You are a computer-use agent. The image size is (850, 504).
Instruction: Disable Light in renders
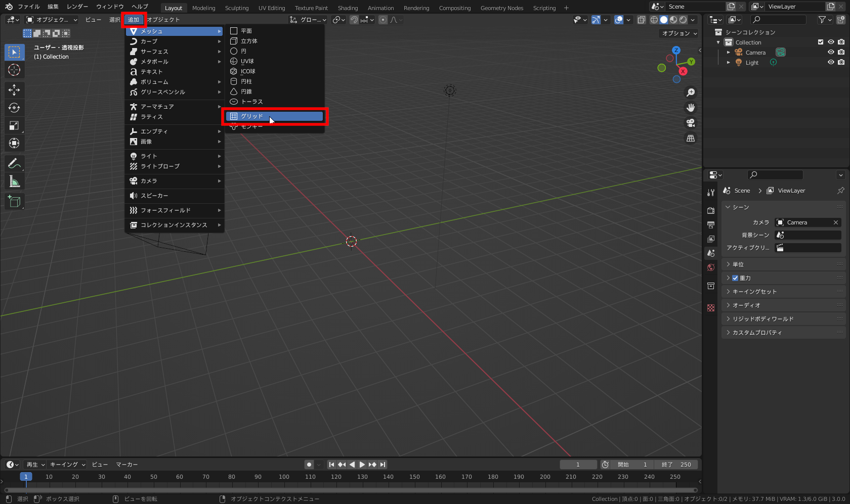[841, 63]
